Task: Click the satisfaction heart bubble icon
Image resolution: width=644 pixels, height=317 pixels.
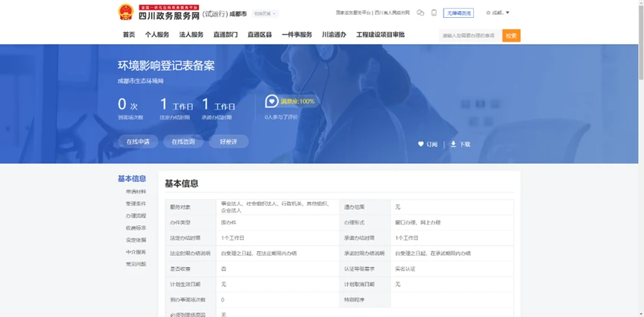Action: point(271,101)
